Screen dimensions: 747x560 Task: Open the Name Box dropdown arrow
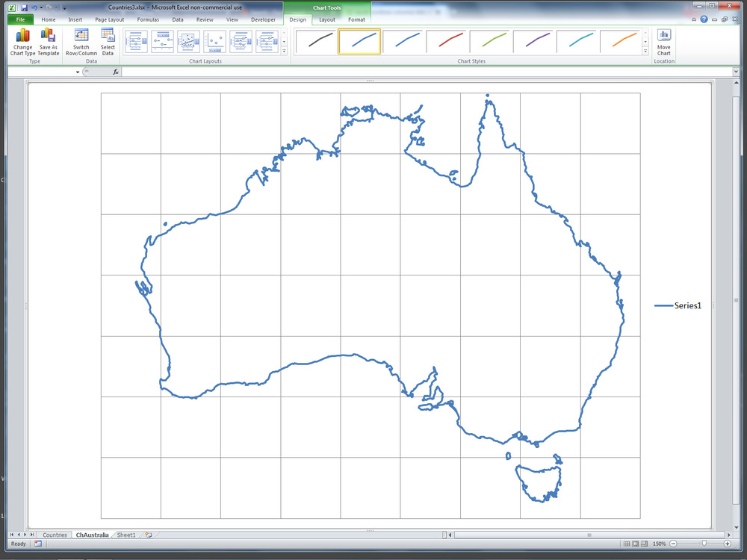78,72
